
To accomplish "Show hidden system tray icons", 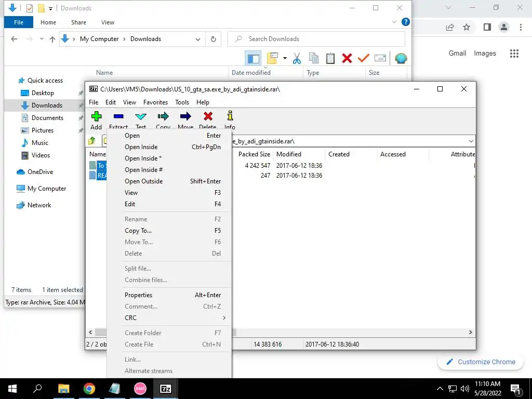I will point(440,389).
